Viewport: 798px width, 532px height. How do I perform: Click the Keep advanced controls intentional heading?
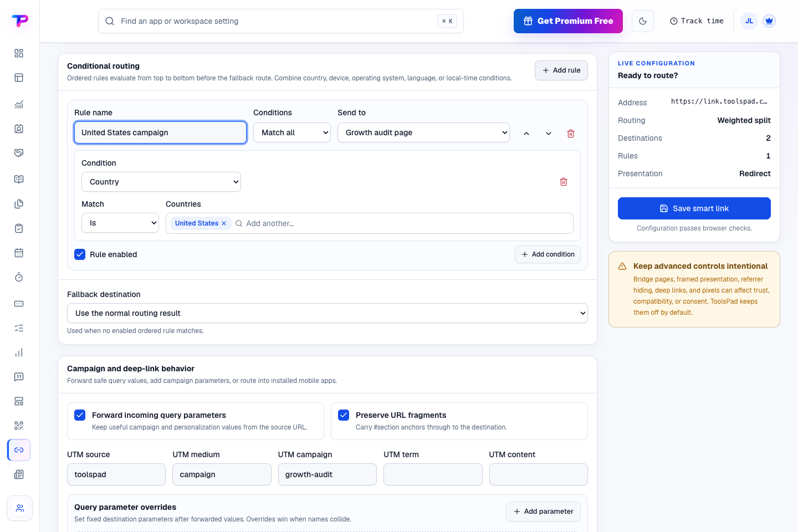700,266
